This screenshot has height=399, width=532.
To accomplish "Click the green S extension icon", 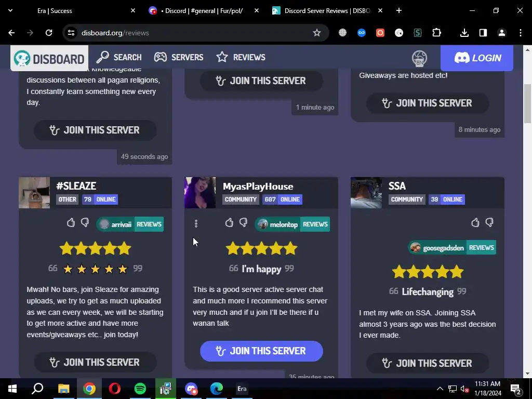I will (x=418, y=33).
